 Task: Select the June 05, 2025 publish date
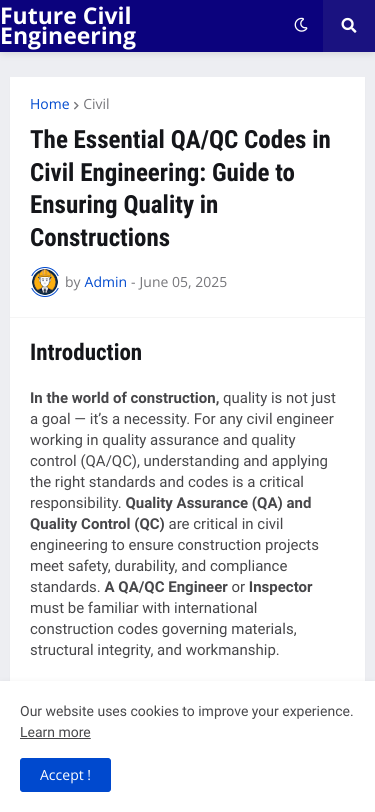point(183,282)
